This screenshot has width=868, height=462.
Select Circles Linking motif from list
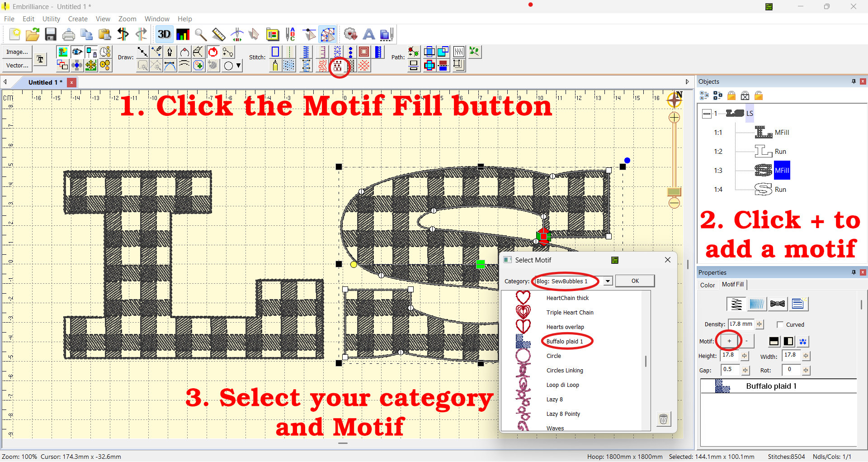click(565, 371)
